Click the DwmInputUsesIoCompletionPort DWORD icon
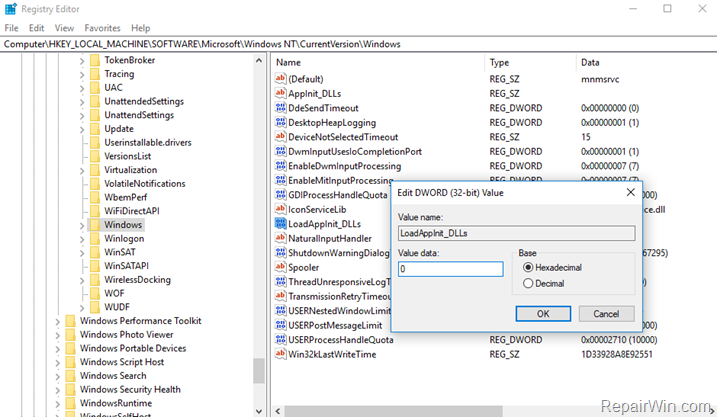The height and width of the screenshot is (417, 717). [280, 151]
